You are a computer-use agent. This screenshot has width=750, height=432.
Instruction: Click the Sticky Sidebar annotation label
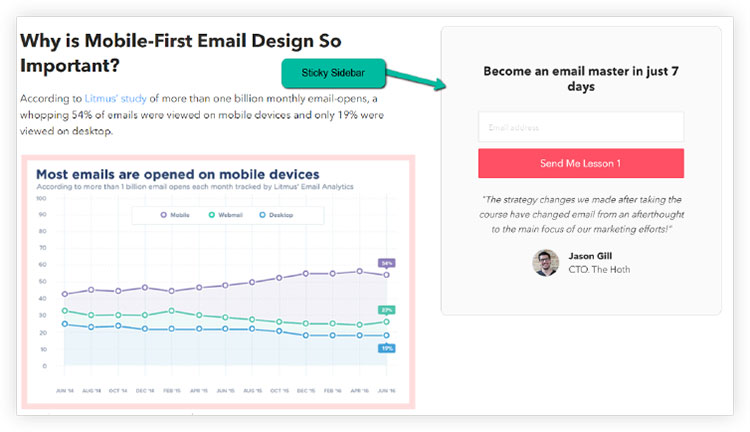click(x=333, y=73)
